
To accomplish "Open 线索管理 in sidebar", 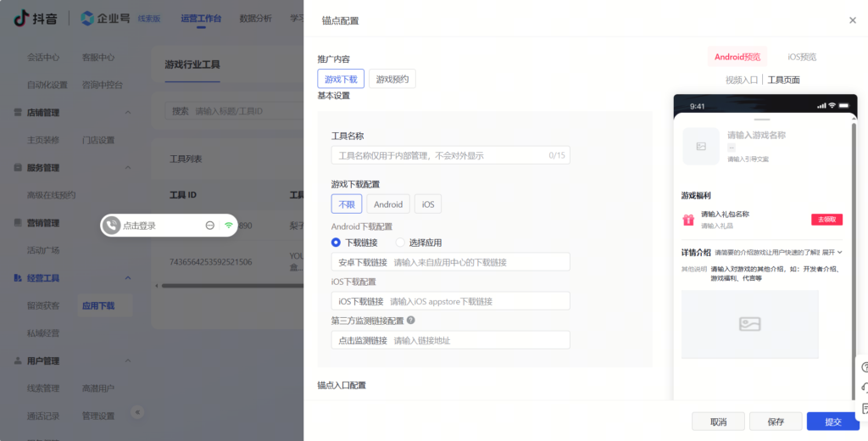I will 43,388.
